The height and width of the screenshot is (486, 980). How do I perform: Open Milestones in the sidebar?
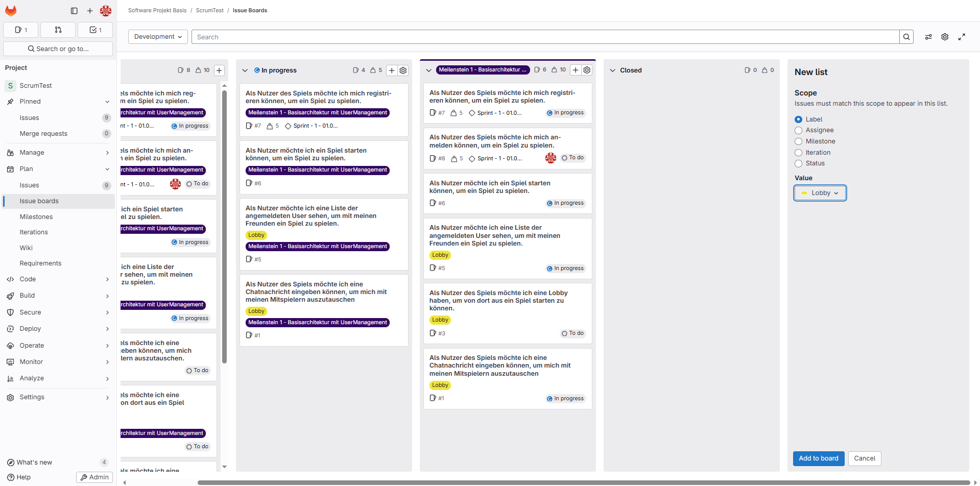click(x=36, y=217)
